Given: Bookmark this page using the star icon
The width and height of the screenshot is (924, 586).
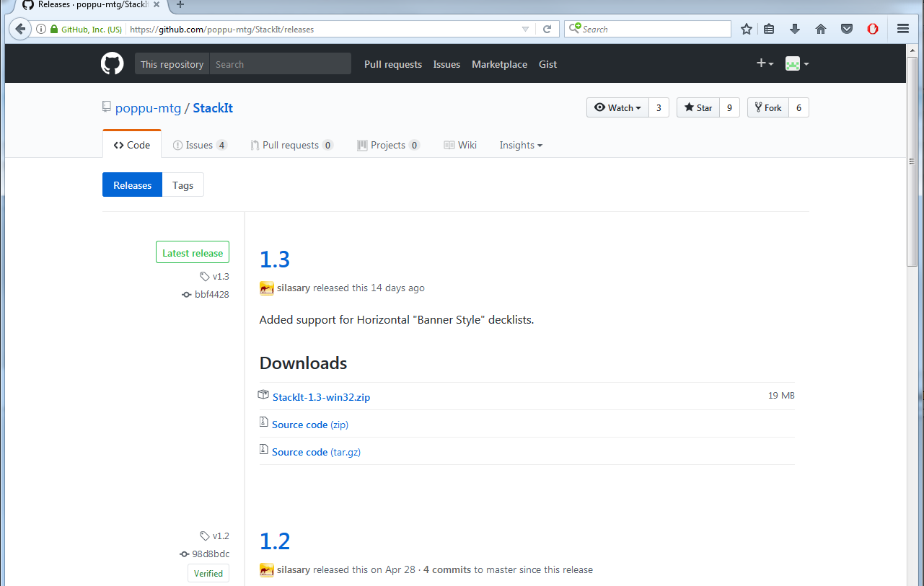Looking at the screenshot, I should pyautogui.click(x=746, y=29).
